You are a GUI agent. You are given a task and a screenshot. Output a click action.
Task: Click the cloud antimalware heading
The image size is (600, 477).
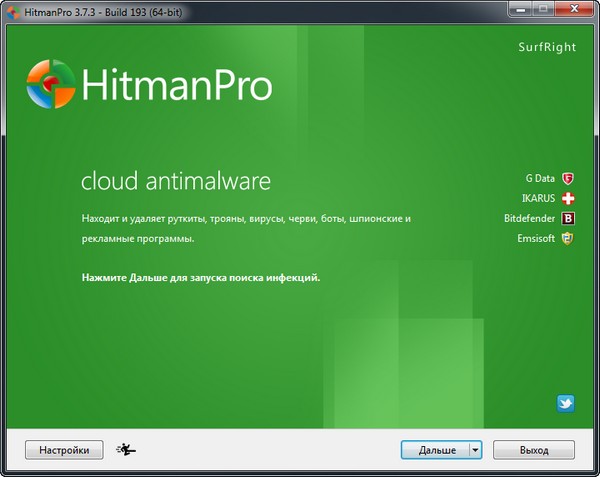click(x=175, y=181)
